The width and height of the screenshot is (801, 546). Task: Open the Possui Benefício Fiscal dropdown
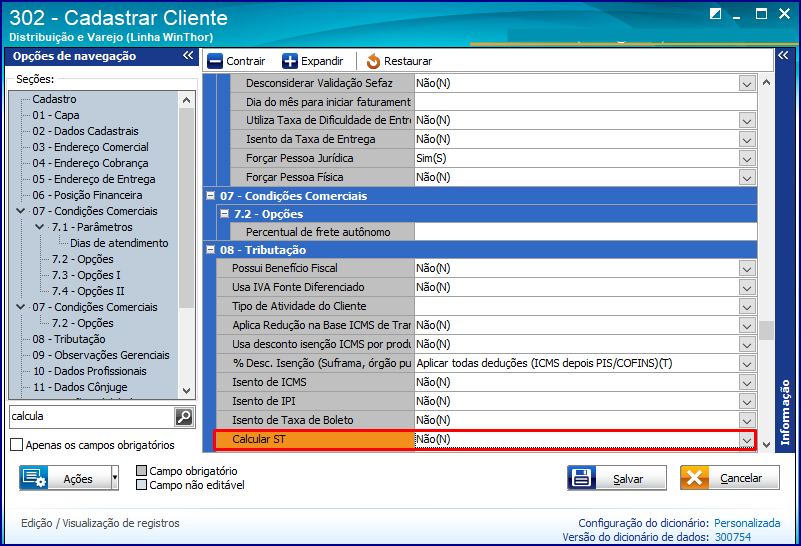pyautogui.click(x=747, y=269)
